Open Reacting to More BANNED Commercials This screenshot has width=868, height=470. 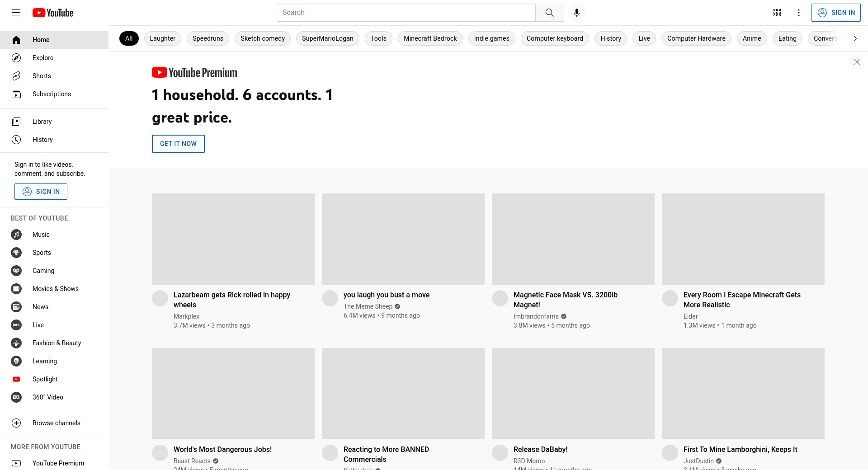[x=386, y=454]
